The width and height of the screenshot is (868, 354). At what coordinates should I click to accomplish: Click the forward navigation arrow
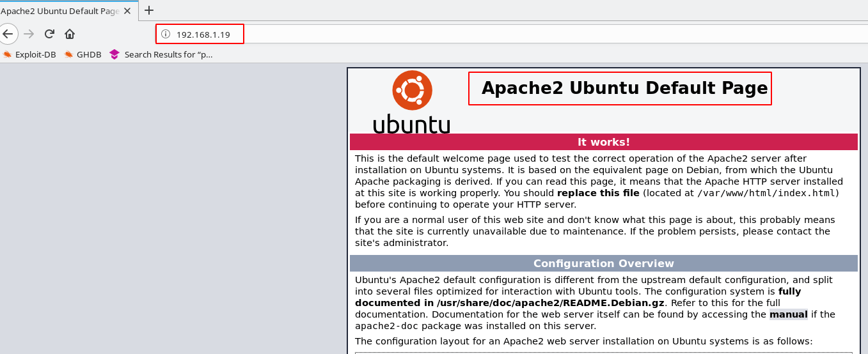click(28, 34)
